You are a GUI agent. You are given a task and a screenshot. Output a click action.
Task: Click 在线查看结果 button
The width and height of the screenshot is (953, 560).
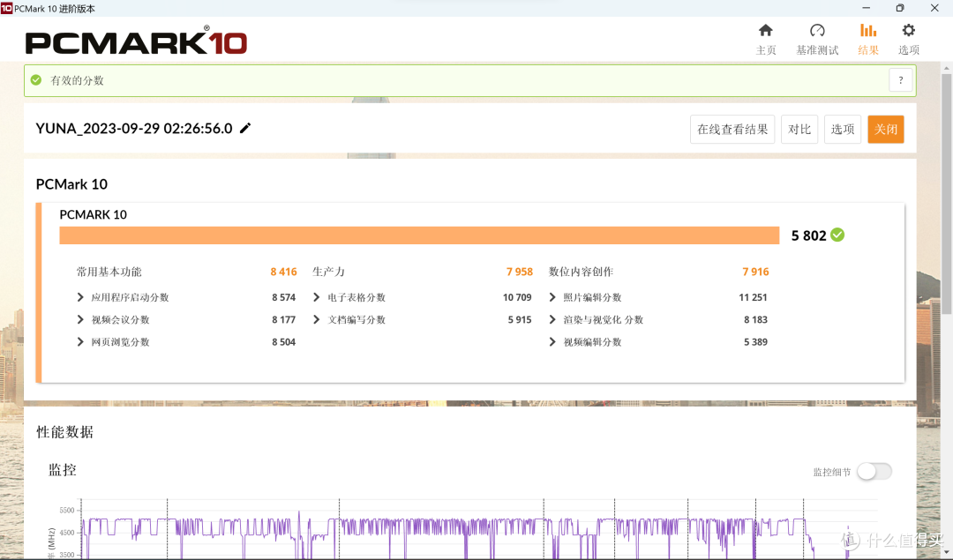[x=732, y=130]
